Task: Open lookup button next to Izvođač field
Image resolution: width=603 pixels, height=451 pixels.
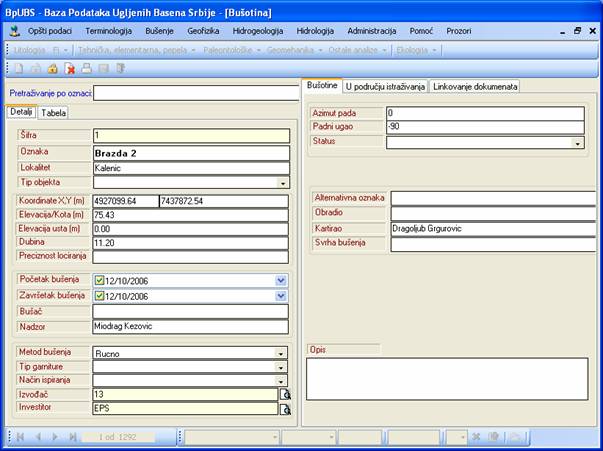Action: pos(284,395)
